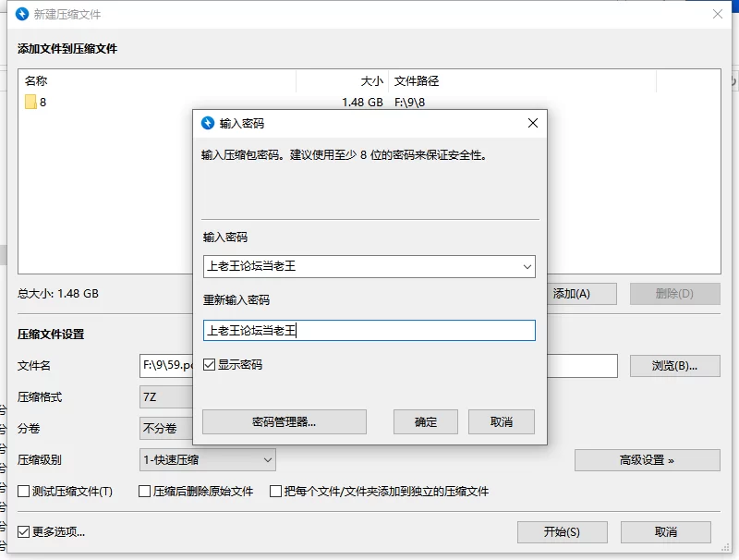Start compression with 开始(S) button
The image size is (739, 560).
[563, 531]
